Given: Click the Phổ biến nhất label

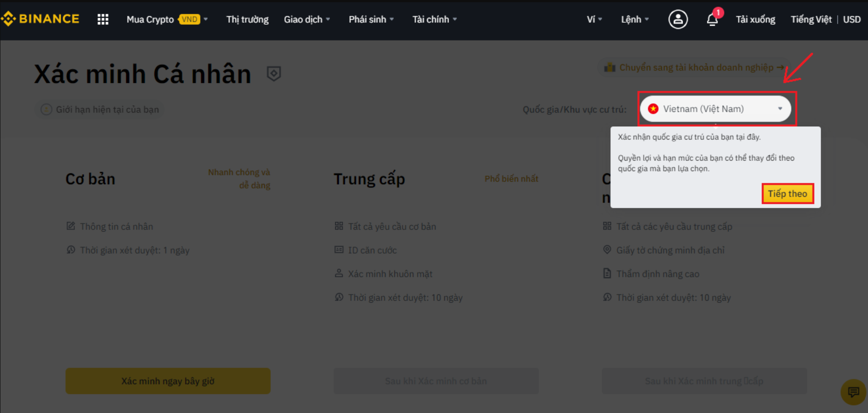Looking at the screenshot, I should (x=511, y=179).
